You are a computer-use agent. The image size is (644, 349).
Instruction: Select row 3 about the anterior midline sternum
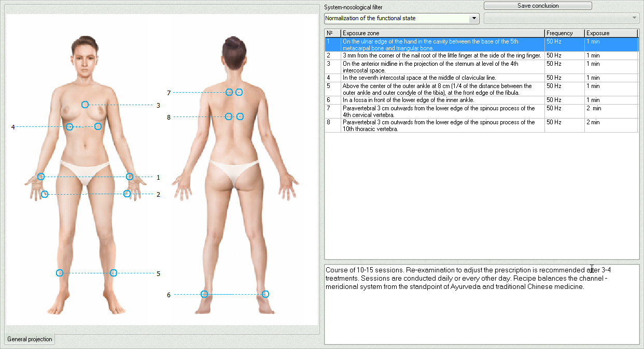pos(482,67)
